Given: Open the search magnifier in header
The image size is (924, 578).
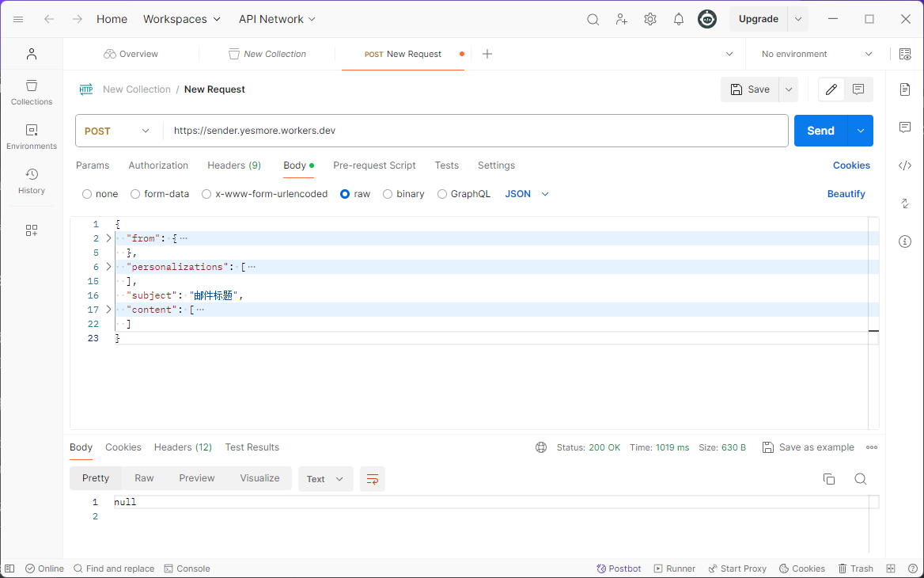Looking at the screenshot, I should point(593,20).
